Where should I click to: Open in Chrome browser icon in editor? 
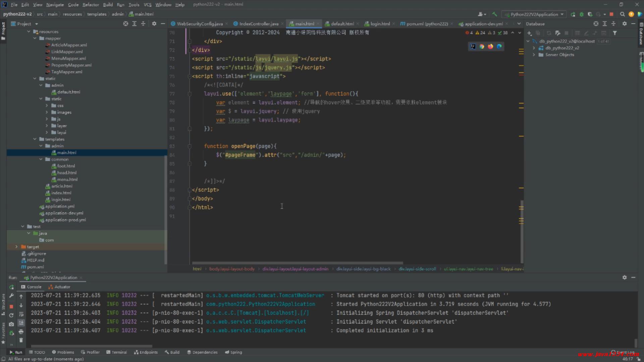(x=482, y=47)
